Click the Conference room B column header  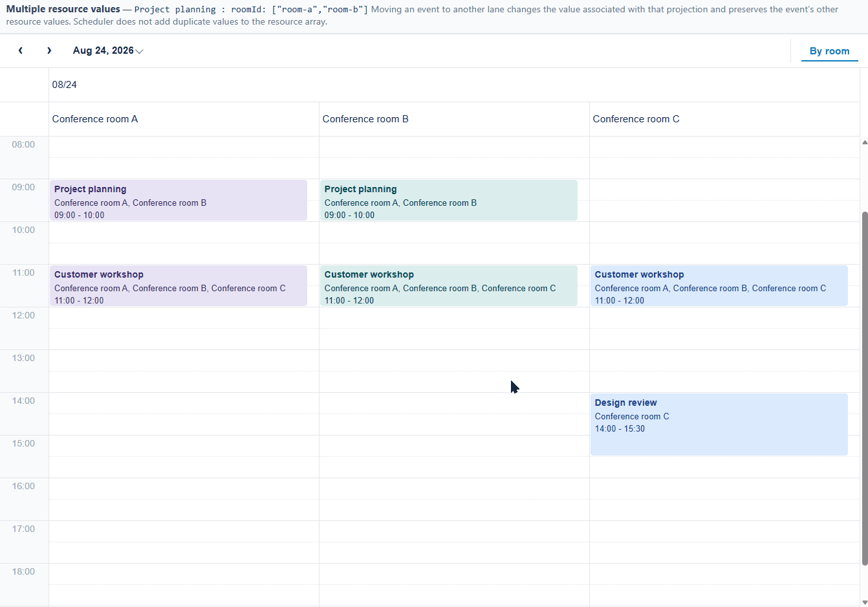tap(454, 119)
